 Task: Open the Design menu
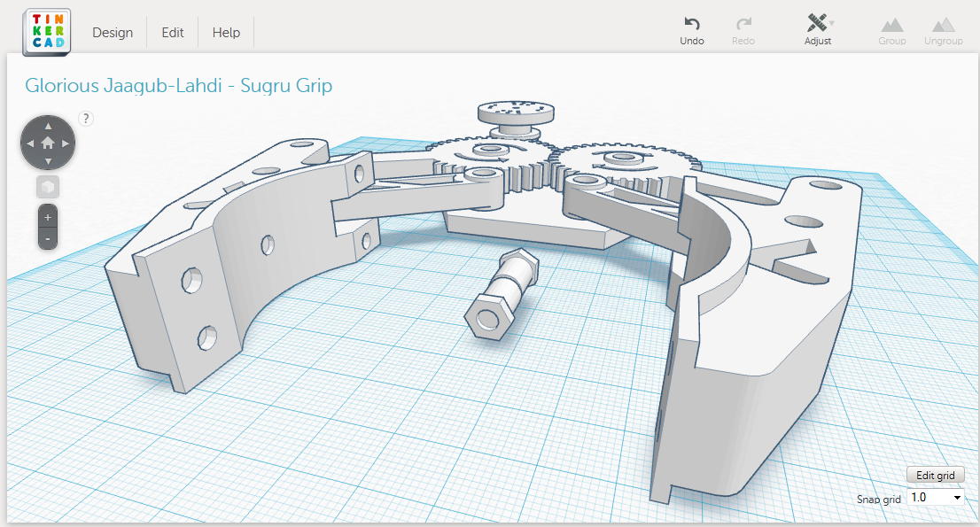[x=113, y=32]
